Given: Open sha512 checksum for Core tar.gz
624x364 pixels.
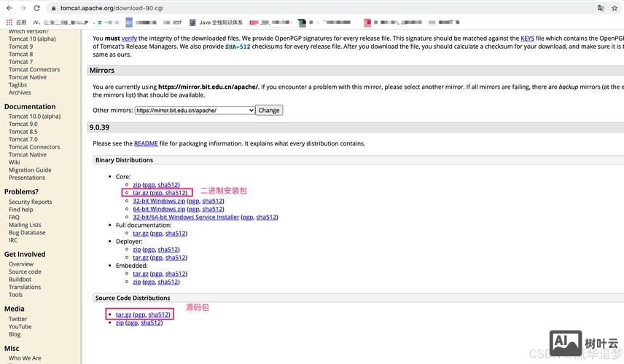Looking at the screenshot, I should [176, 193].
